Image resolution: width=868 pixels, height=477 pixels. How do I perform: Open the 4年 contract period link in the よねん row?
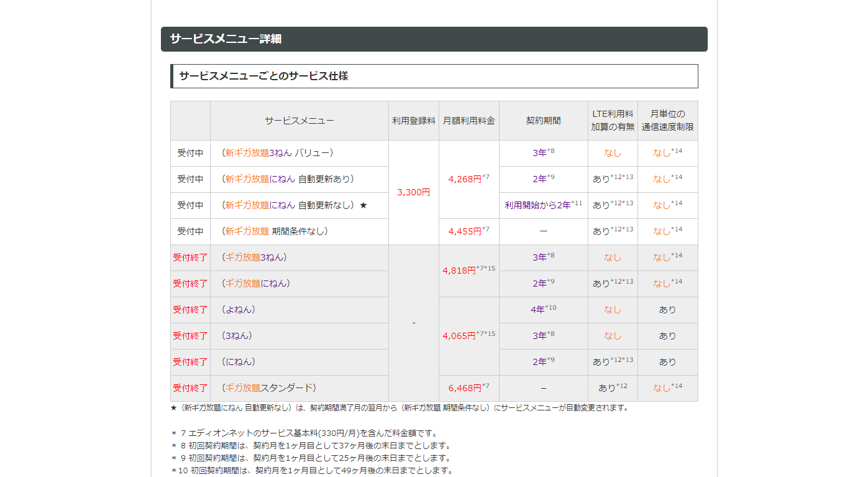(x=538, y=310)
